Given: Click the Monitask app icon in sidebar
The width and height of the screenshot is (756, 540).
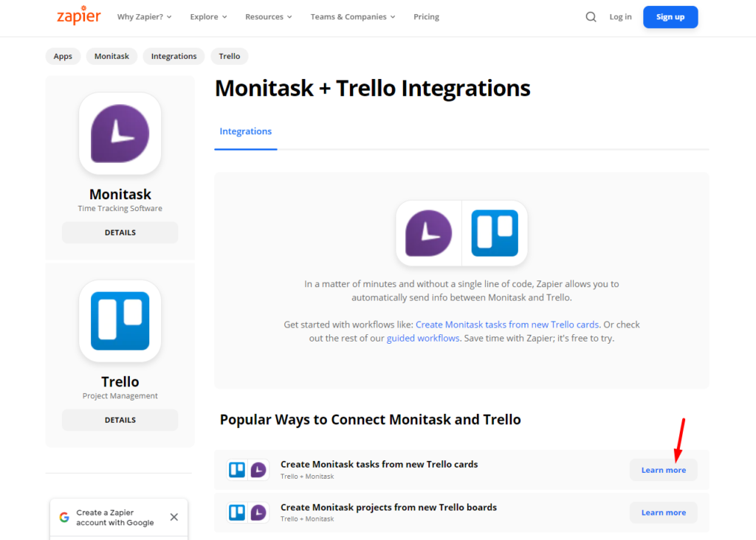Looking at the screenshot, I should click(x=120, y=134).
